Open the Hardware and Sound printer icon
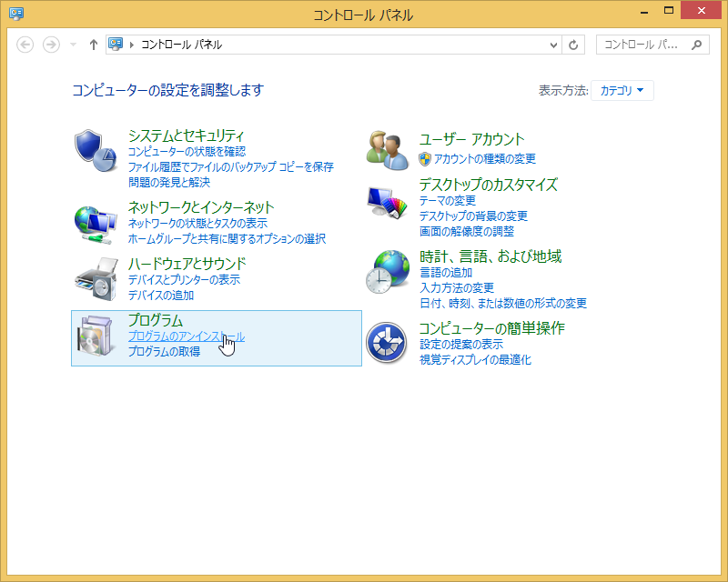The height and width of the screenshot is (582, 728). click(96, 280)
